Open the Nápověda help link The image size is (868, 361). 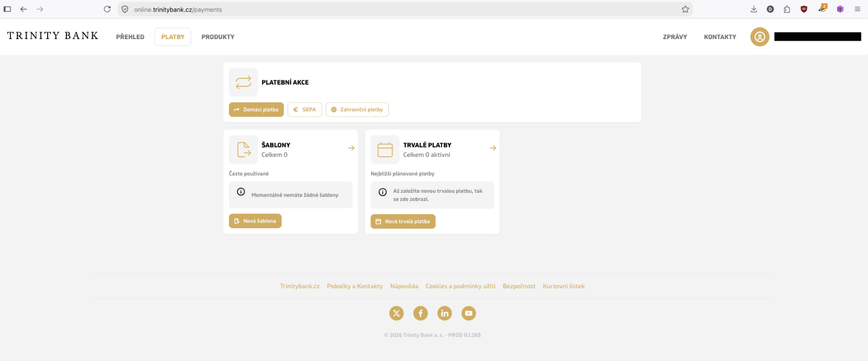point(404,286)
